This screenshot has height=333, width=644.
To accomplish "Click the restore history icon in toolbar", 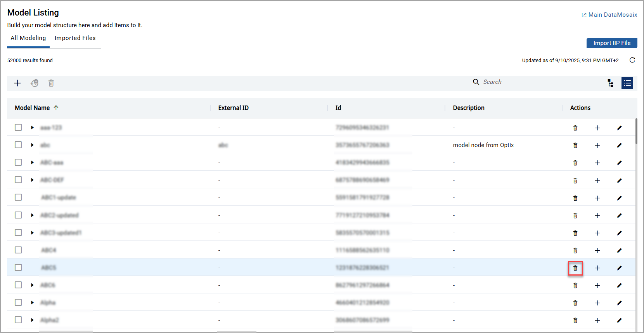I will point(35,83).
